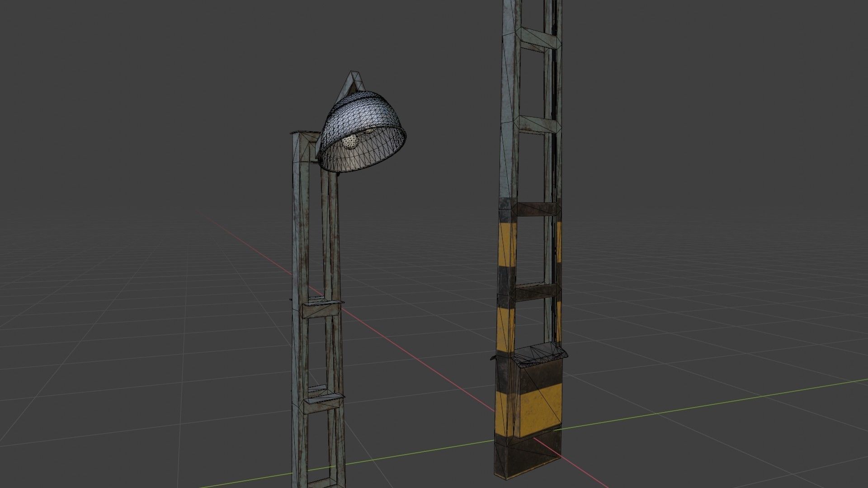Select the wireframe dome lamp shade
This screenshot has width=868, height=488.
362,132
